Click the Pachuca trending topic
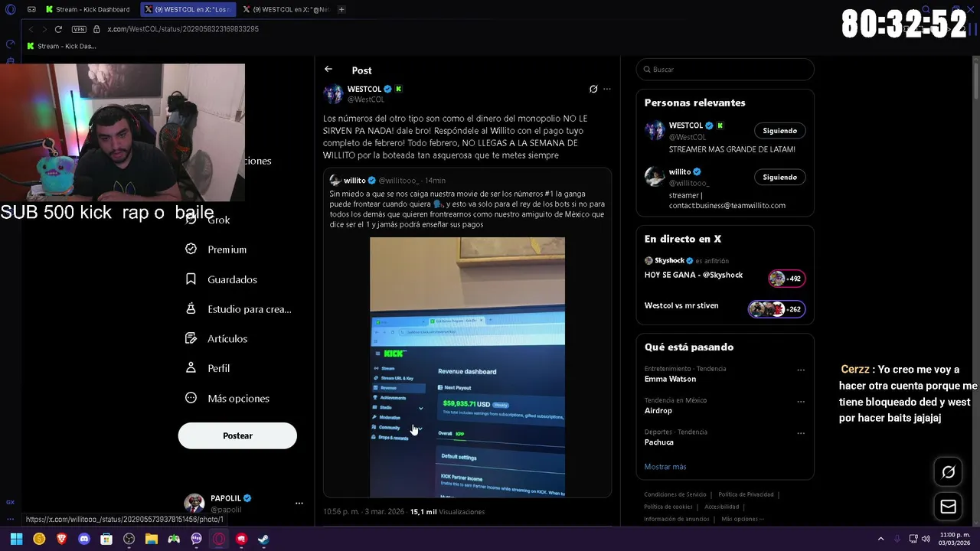Screen dimensions: 980x551 tap(659, 442)
